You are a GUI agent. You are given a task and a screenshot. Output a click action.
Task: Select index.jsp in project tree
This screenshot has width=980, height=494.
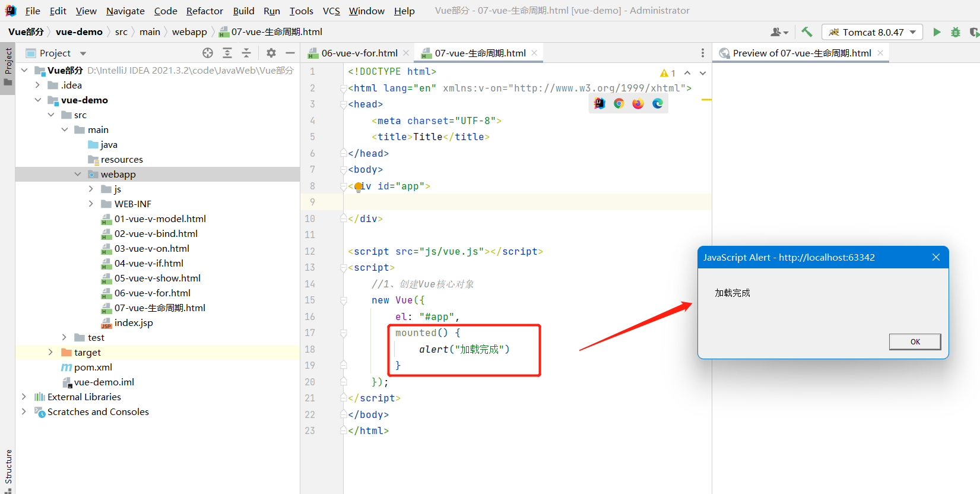(x=134, y=322)
